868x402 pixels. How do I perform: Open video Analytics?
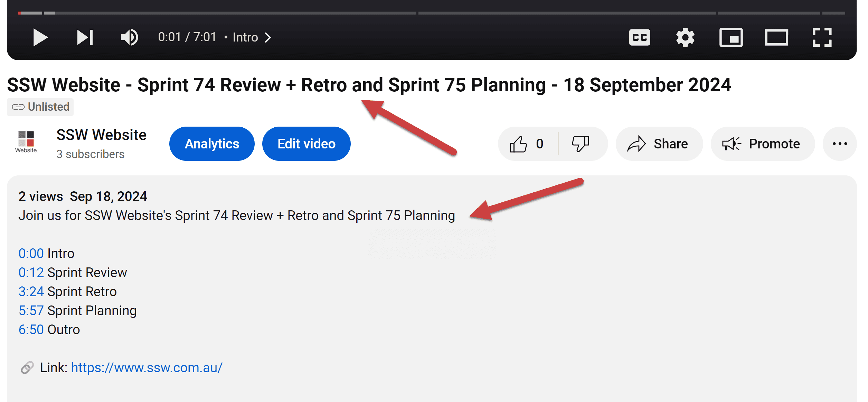[212, 144]
